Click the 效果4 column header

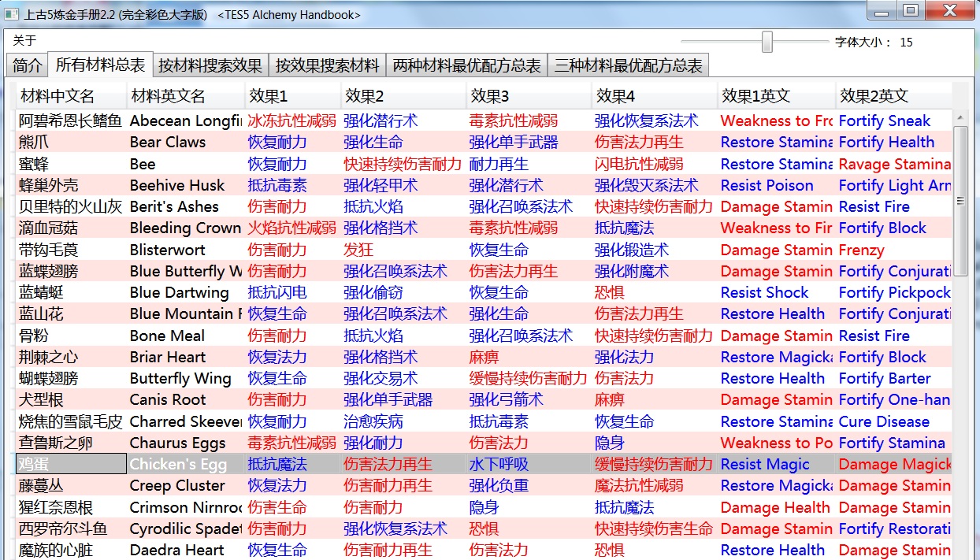pos(655,96)
